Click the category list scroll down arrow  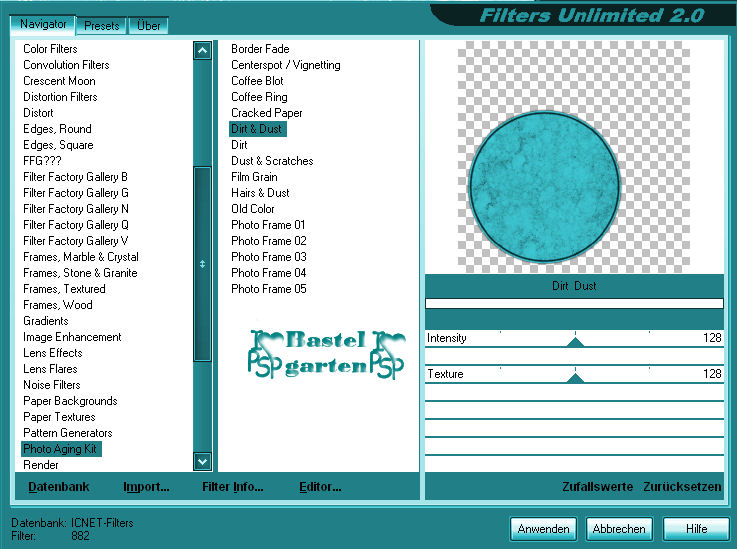(x=202, y=462)
